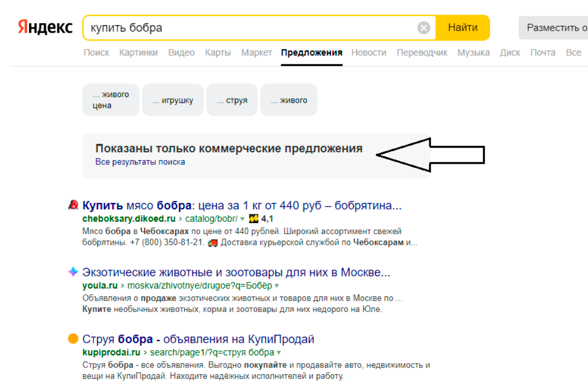Follow the 'Все результаты поиска' link
This screenshot has height=391, width=588.
click(140, 162)
